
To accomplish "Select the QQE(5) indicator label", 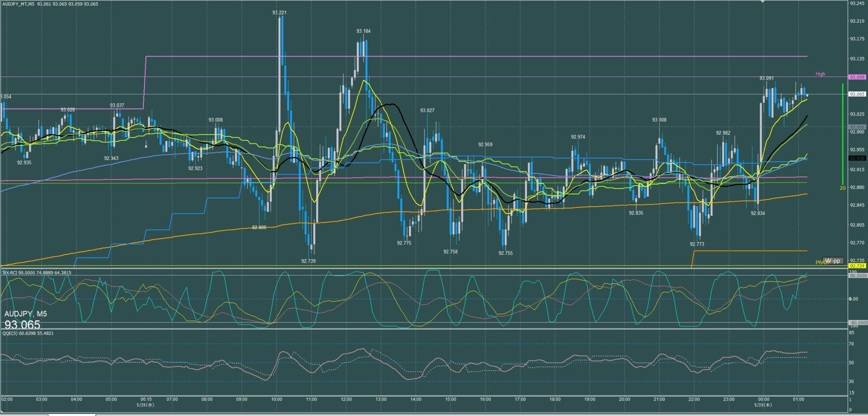I will (28, 333).
